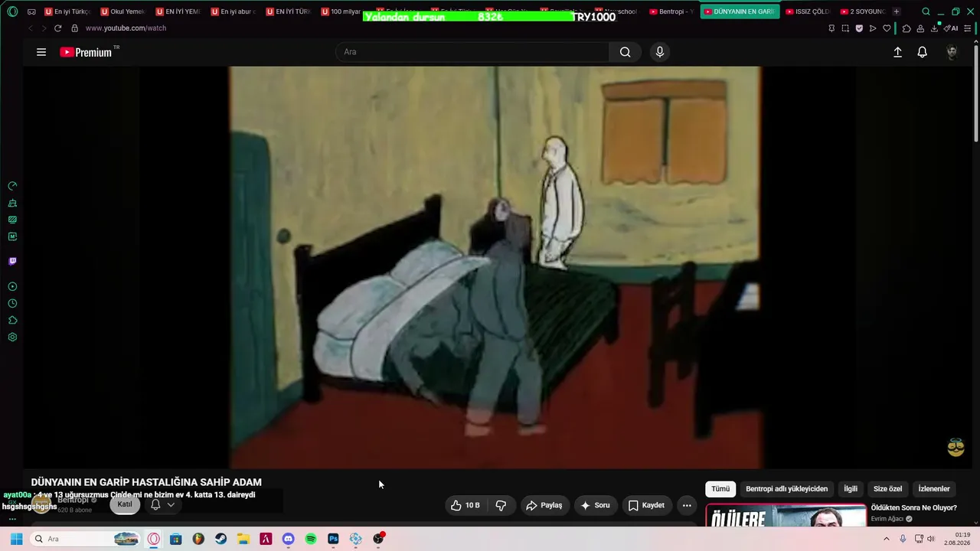980x551 pixels.
Task: Open the striped monitor sidebar icon
Action: [x=12, y=220]
